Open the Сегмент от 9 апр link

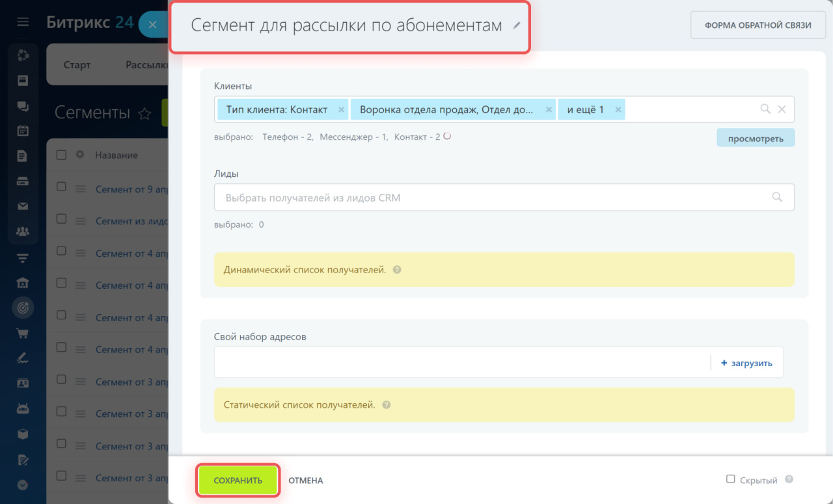pyautogui.click(x=131, y=189)
